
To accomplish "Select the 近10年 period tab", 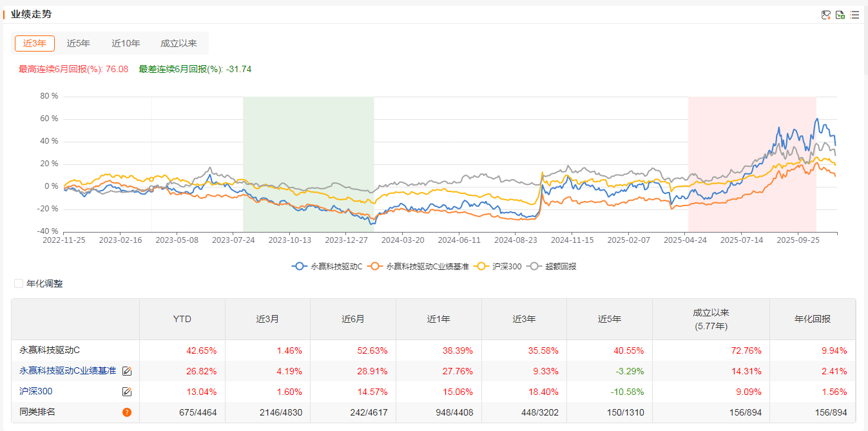I will 126,44.
